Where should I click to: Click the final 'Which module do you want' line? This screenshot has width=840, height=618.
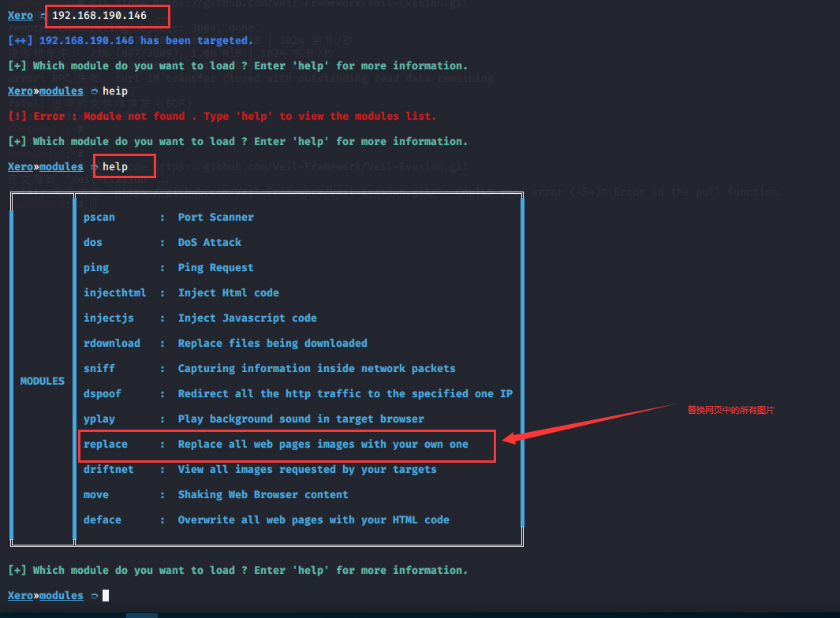point(238,571)
